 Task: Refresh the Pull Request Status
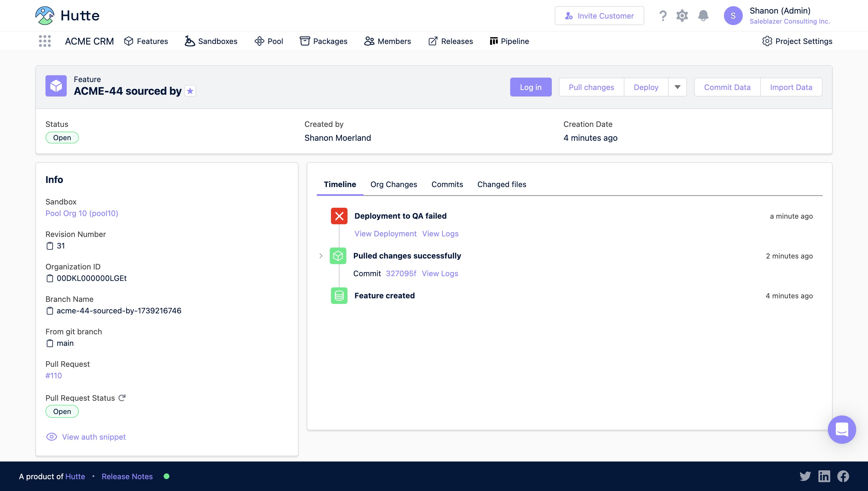122,398
